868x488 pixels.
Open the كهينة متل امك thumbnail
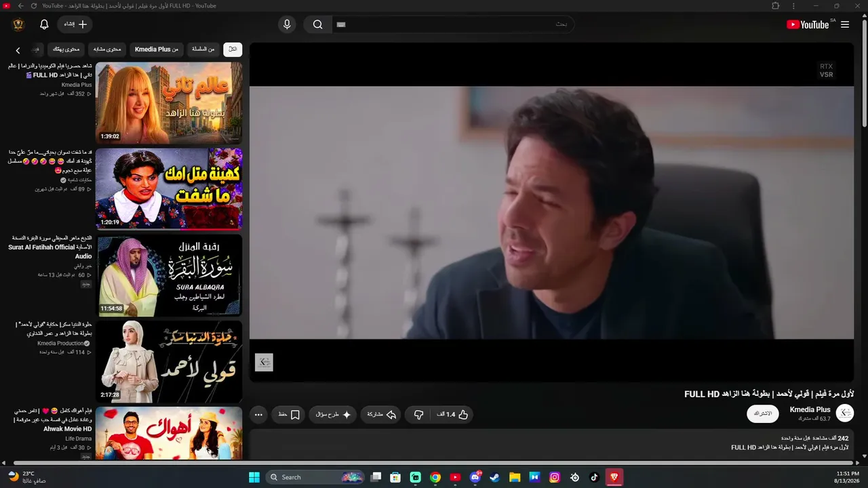pos(169,189)
